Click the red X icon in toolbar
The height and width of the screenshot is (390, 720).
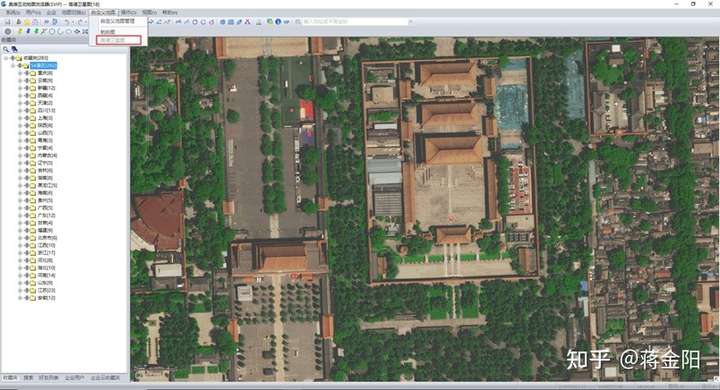[x=247, y=22]
